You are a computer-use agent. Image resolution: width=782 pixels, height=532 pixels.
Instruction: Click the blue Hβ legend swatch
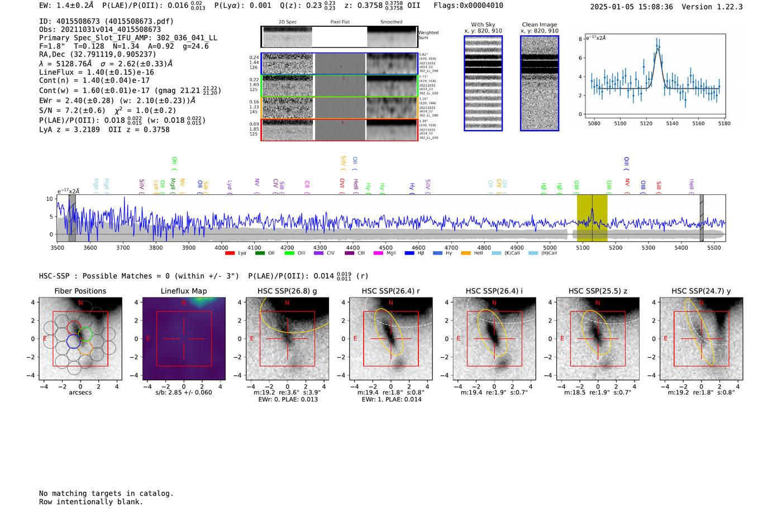409,253
